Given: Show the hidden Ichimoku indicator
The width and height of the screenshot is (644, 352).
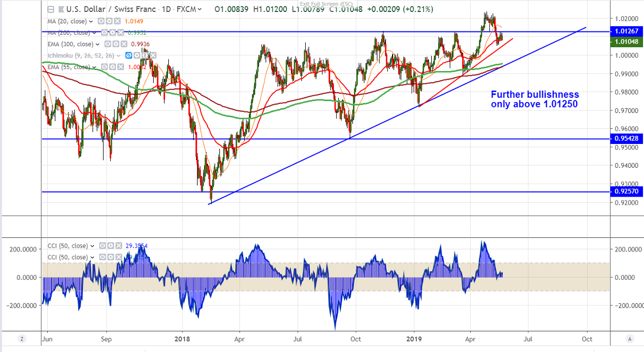Looking at the screenshot, I should click(x=129, y=55).
